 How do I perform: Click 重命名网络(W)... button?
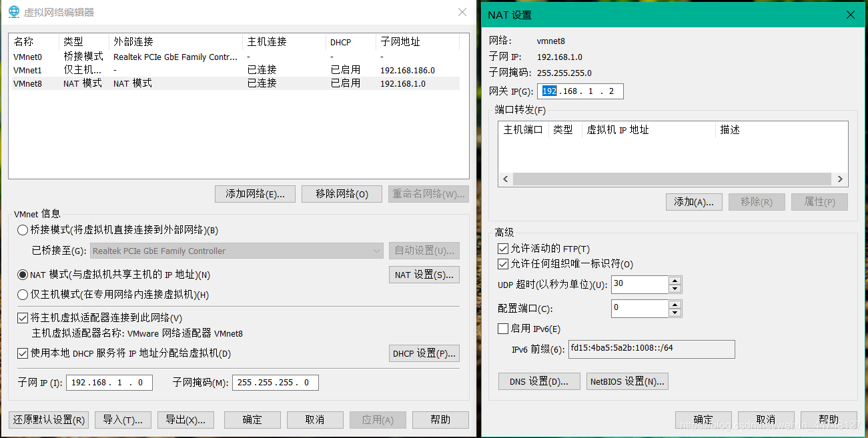428,194
